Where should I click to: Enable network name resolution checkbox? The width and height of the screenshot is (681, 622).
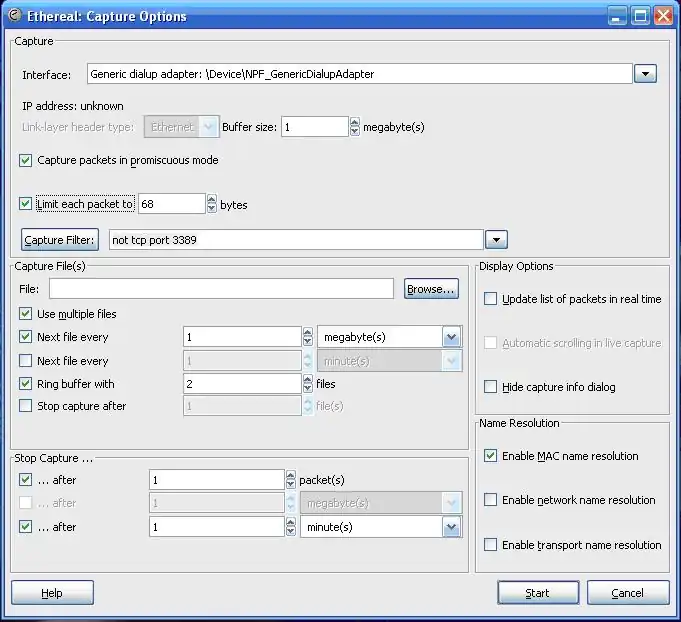(x=490, y=500)
